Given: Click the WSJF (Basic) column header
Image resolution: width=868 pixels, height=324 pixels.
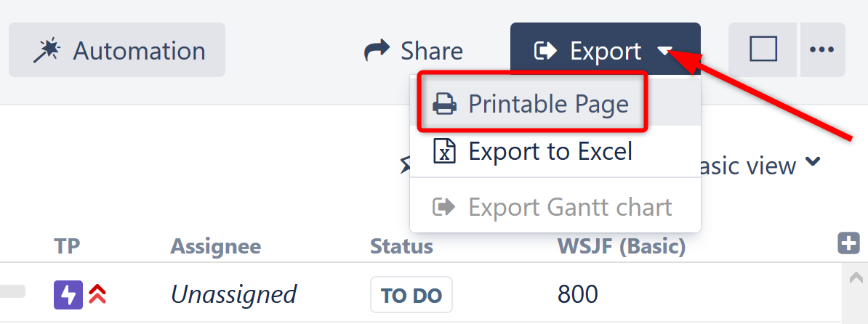Looking at the screenshot, I should pos(621,246).
